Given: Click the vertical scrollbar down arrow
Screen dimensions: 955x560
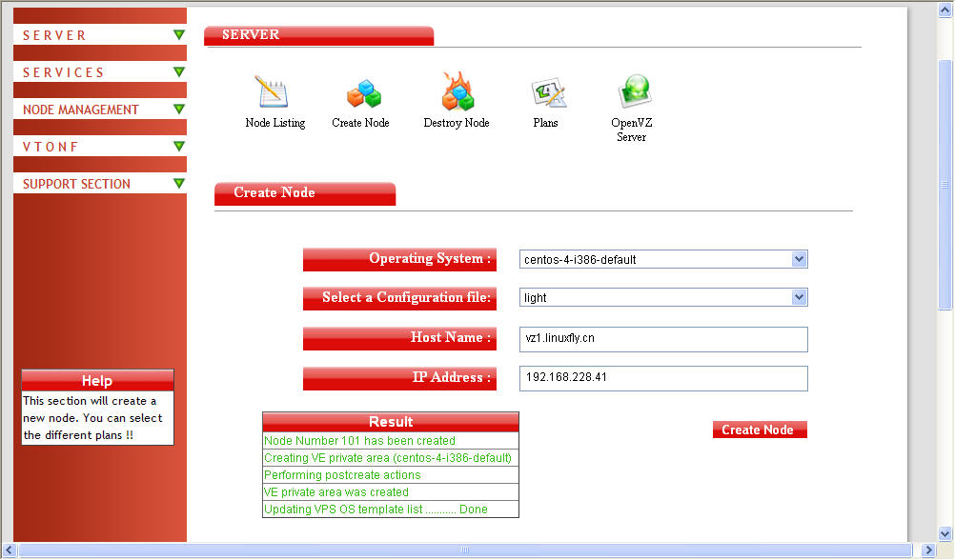Looking at the screenshot, I should click(945, 533).
